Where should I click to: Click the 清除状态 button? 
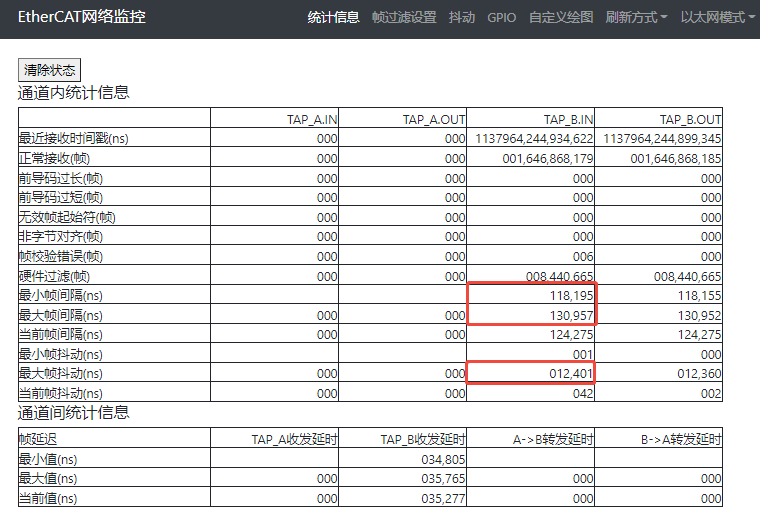tap(49, 70)
